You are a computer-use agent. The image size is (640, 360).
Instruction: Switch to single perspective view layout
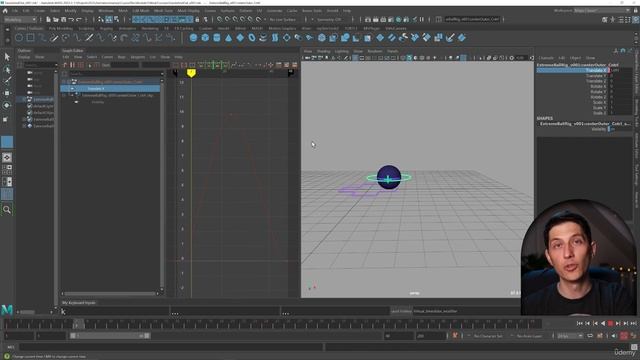tap(7, 157)
